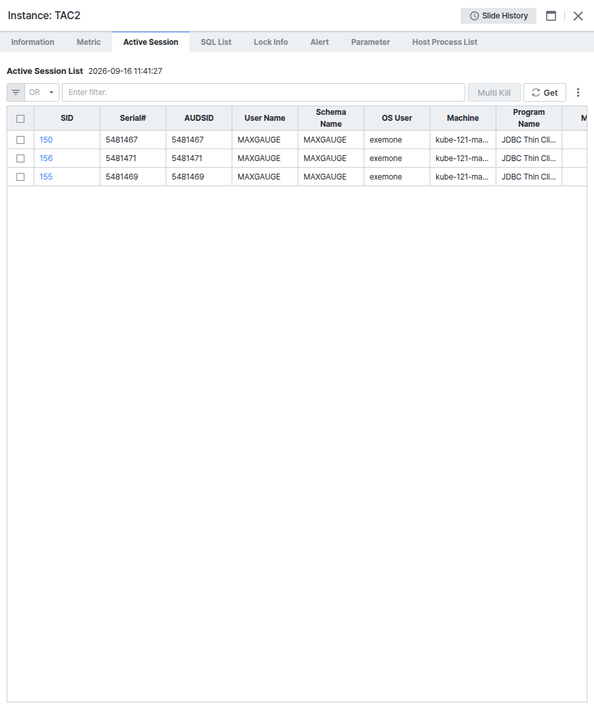This screenshot has width=594, height=713.
Task: Click the Enter filter text field
Action: click(x=264, y=92)
